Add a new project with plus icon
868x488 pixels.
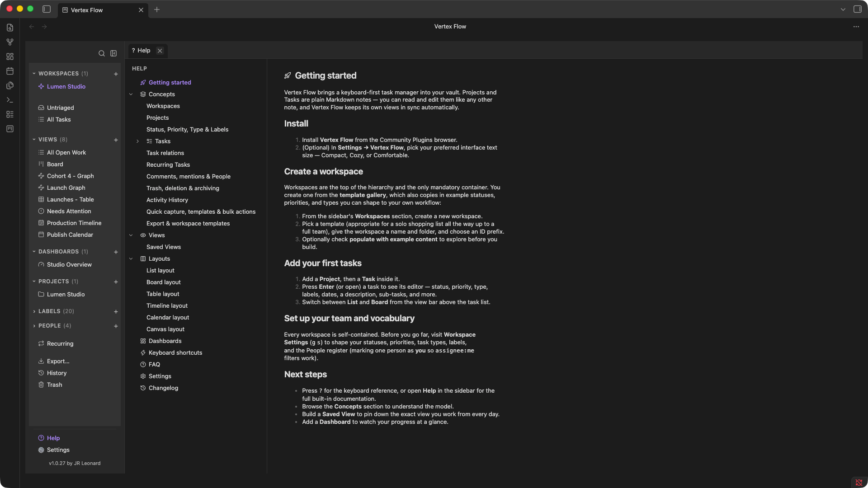116,282
